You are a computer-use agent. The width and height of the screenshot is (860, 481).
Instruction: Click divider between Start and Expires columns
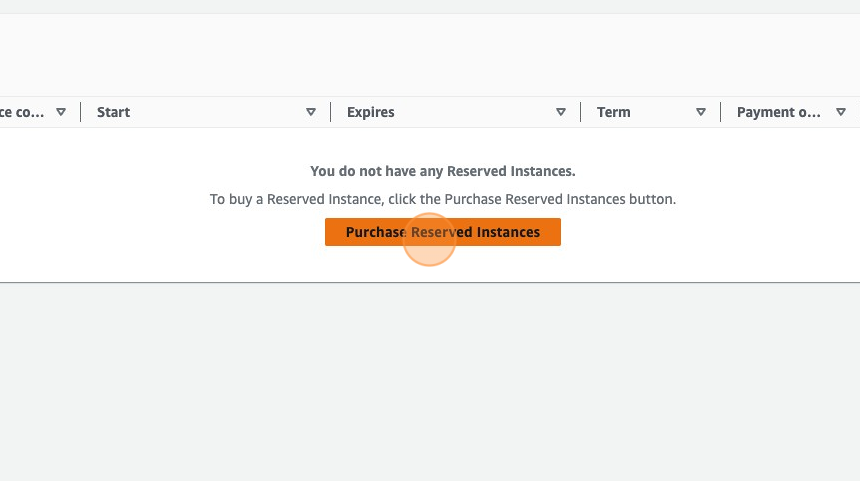pos(330,112)
